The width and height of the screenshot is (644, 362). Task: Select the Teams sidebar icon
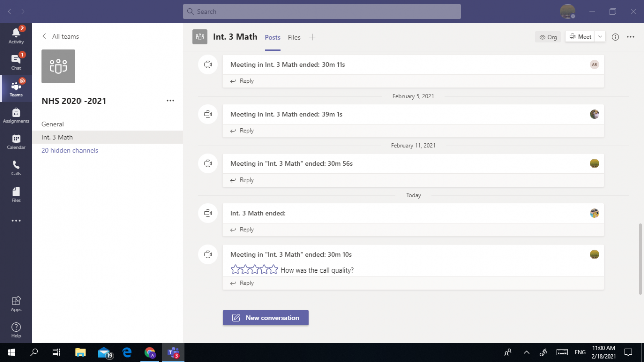point(16,88)
